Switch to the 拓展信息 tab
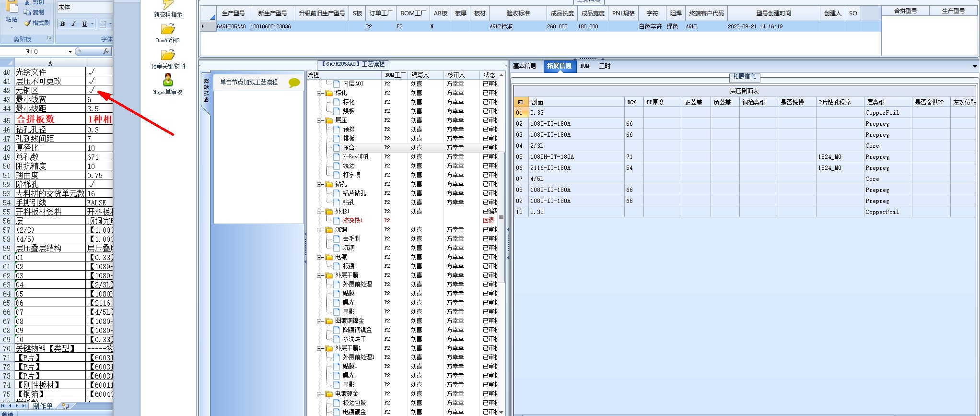The width and height of the screenshot is (980, 416). (559, 66)
